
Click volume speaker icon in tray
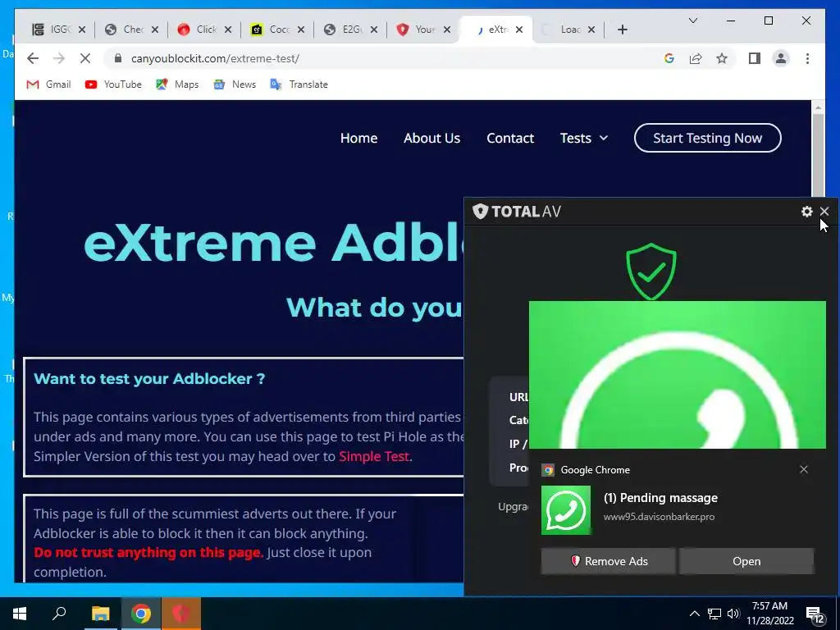[733, 614]
